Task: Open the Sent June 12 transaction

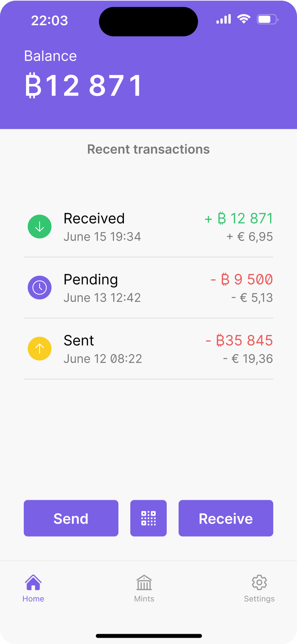Action: click(148, 349)
